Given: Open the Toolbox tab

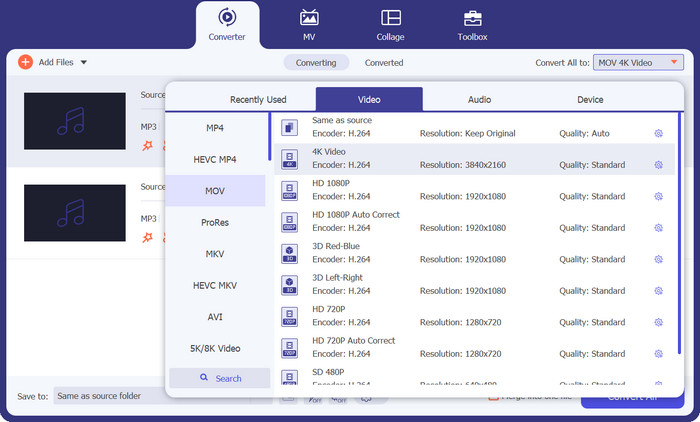Looking at the screenshot, I should pos(472,25).
